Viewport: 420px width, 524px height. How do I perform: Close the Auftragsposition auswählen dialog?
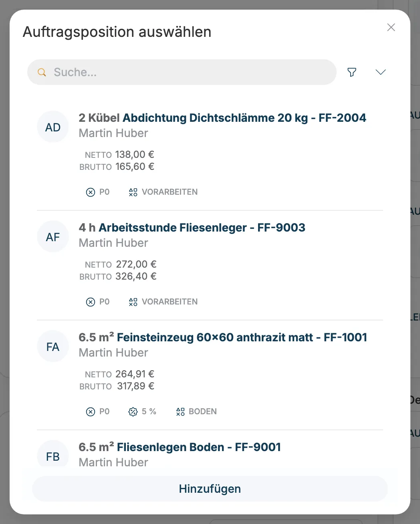pyautogui.click(x=391, y=27)
